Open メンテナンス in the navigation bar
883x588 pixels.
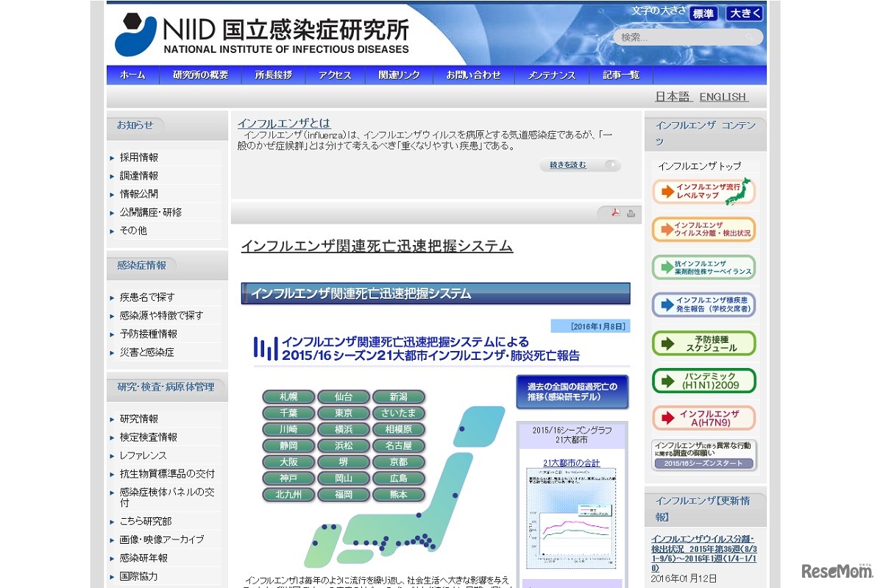[551, 75]
